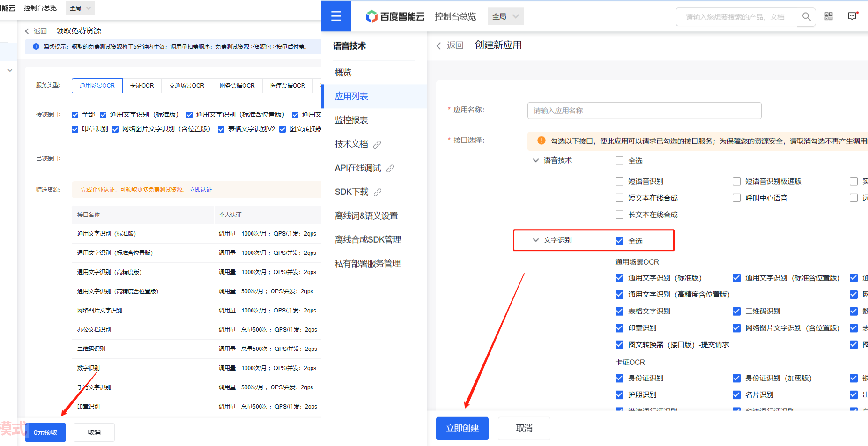868x446 pixels.
Task: Click the 0元领取 button
Action: (x=45, y=432)
